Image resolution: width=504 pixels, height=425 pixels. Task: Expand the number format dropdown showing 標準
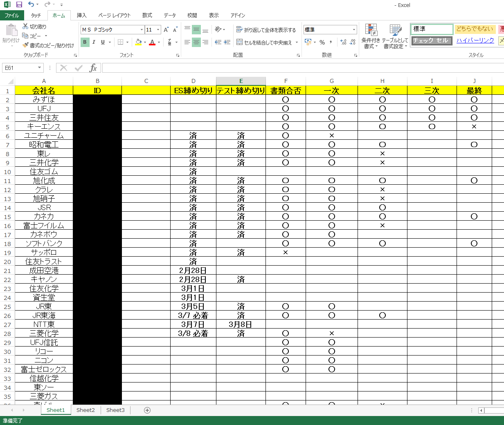354,30
